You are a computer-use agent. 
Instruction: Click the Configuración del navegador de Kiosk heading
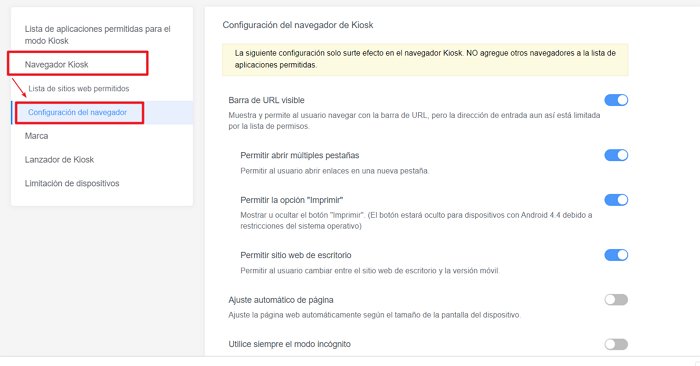pyautogui.click(x=298, y=25)
